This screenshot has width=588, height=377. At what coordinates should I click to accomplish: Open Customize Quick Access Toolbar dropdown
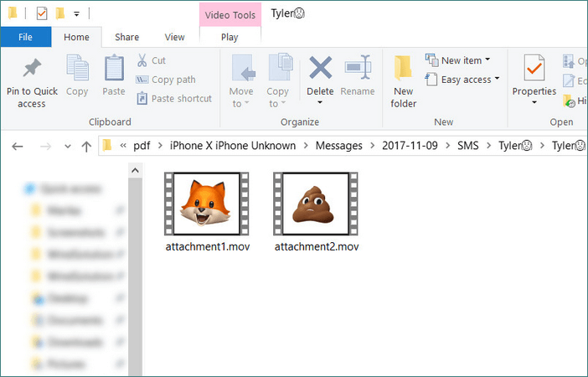pos(76,14)
